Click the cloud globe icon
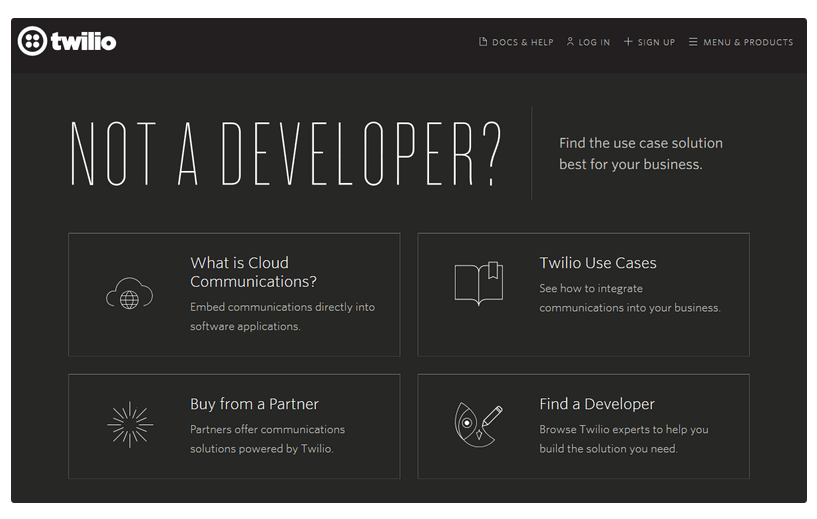This screenshot has width=817, height=519. tap(129, 293)
